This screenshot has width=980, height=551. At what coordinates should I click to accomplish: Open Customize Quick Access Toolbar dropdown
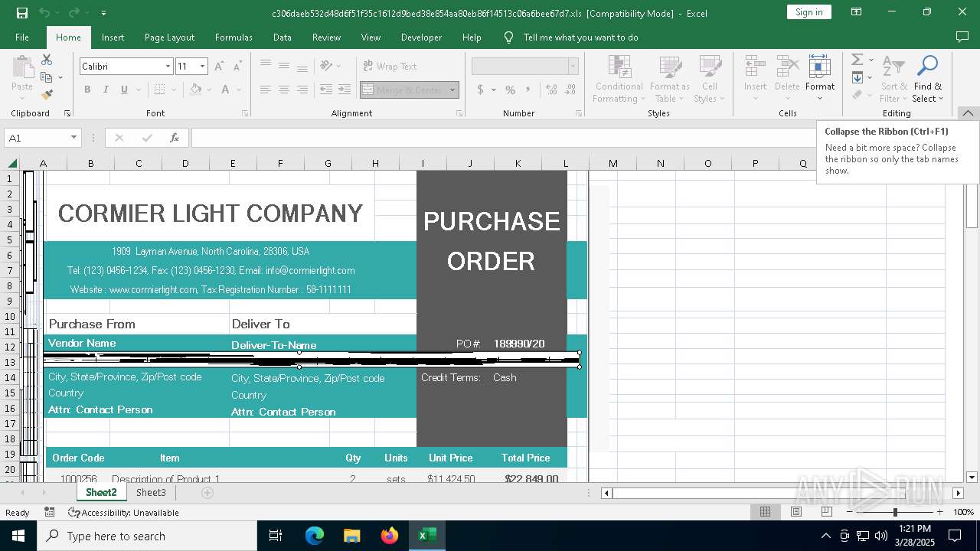[x=103, y=13]
